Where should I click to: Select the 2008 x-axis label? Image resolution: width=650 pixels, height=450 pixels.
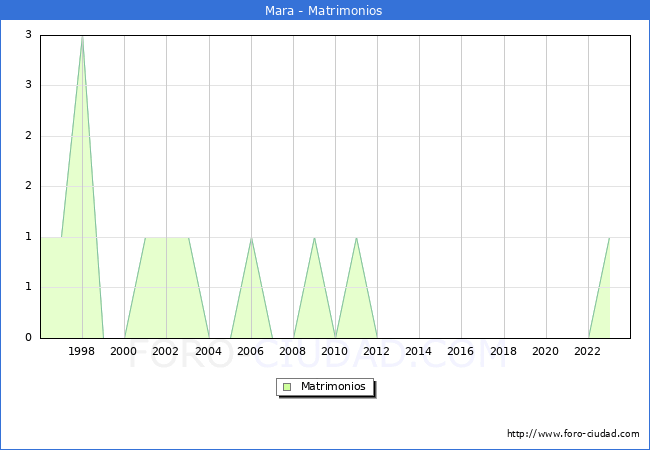point(293,351)
